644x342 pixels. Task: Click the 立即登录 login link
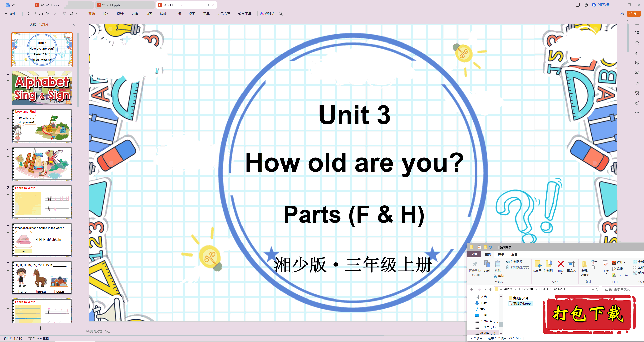point(600,5)
